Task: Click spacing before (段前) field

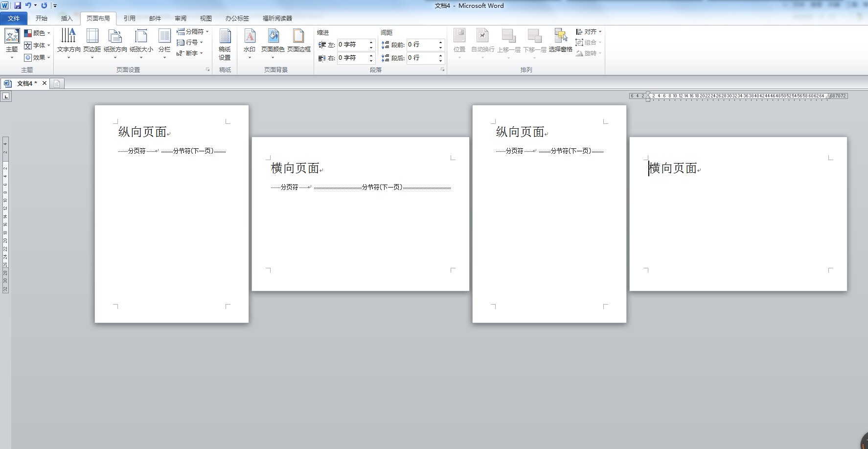Action: (x=422, y=45)
